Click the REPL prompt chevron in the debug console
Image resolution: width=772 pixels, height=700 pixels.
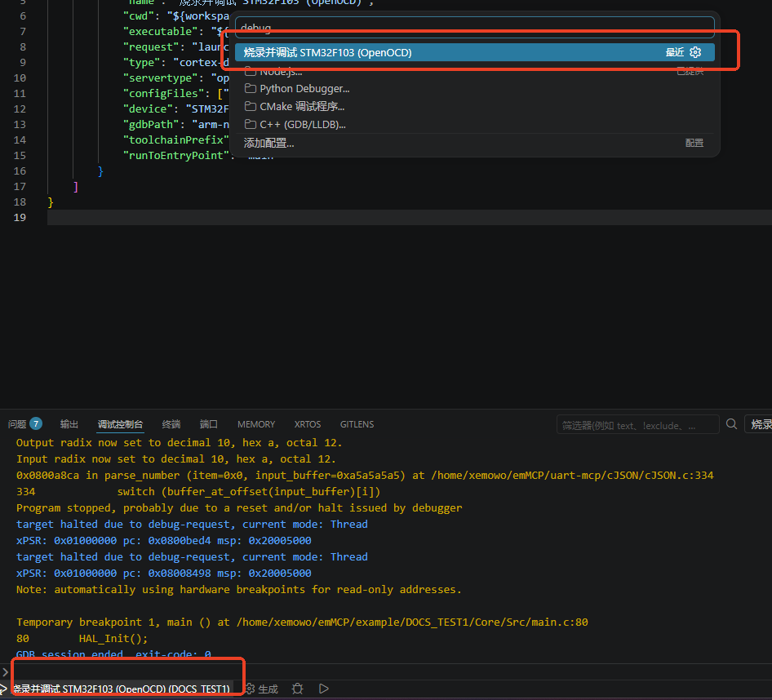(x=5, y=672)
